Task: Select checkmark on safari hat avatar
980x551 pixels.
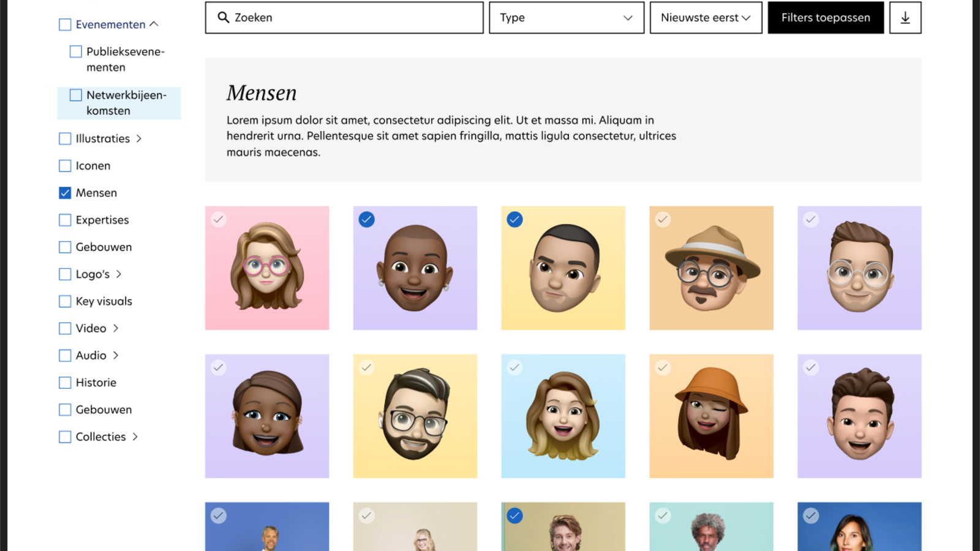Action: tap(663, 219)
